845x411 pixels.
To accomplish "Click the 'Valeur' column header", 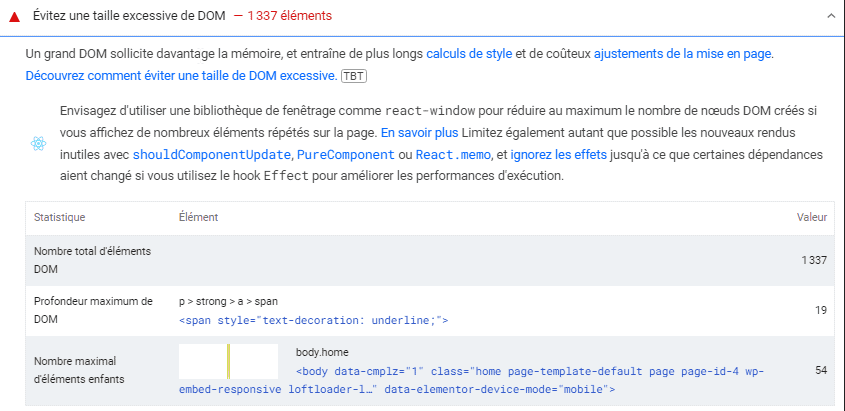I will 811,217.
